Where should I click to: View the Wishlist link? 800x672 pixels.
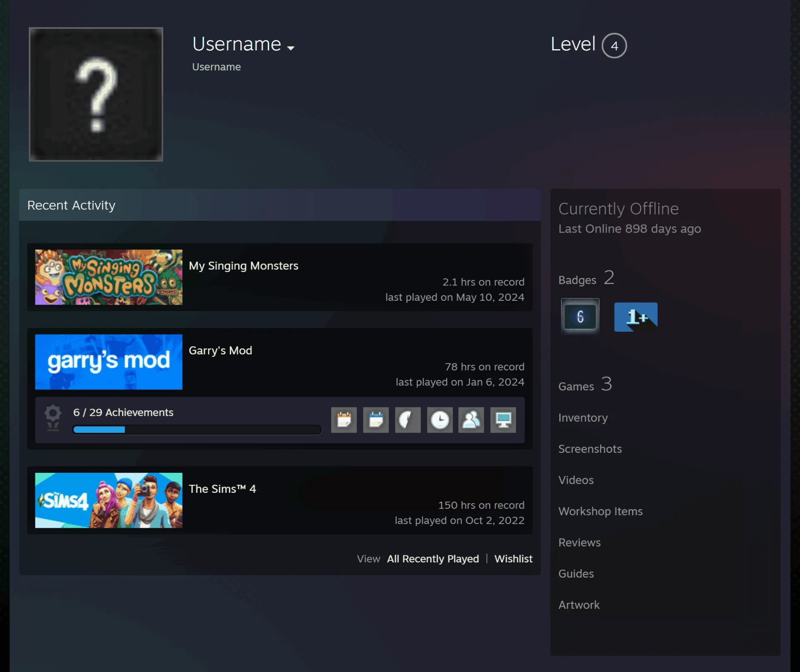[513, 559]
